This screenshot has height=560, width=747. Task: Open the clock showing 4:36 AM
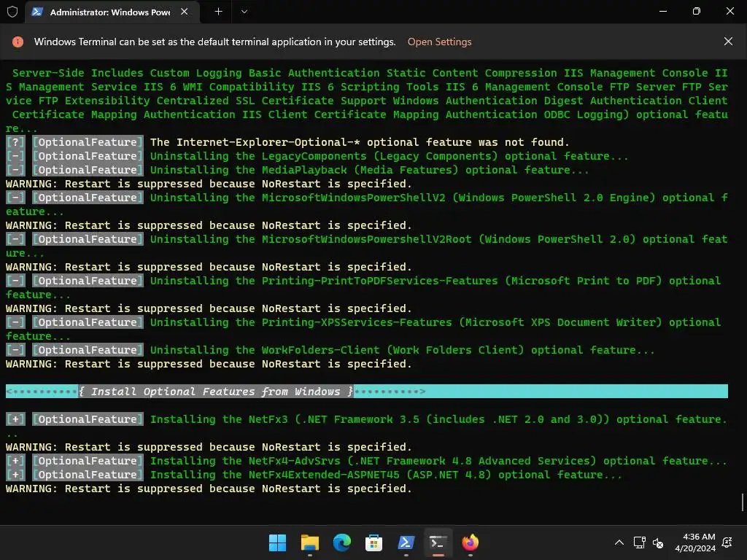coord(695,542)
